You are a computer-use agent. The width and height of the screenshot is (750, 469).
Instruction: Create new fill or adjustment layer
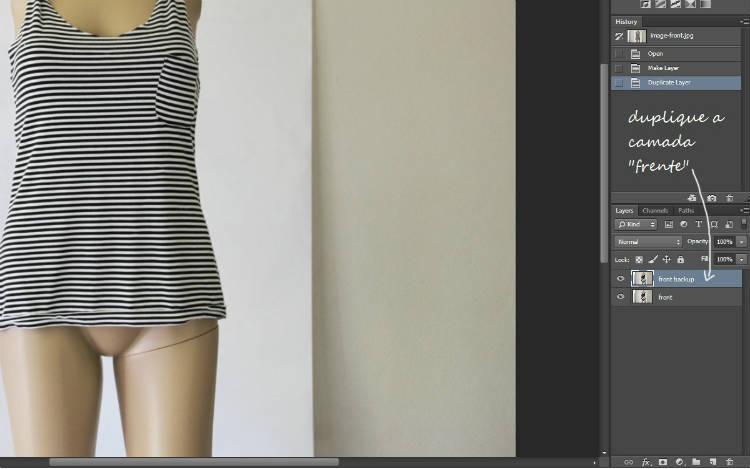(x=679, y=462)
